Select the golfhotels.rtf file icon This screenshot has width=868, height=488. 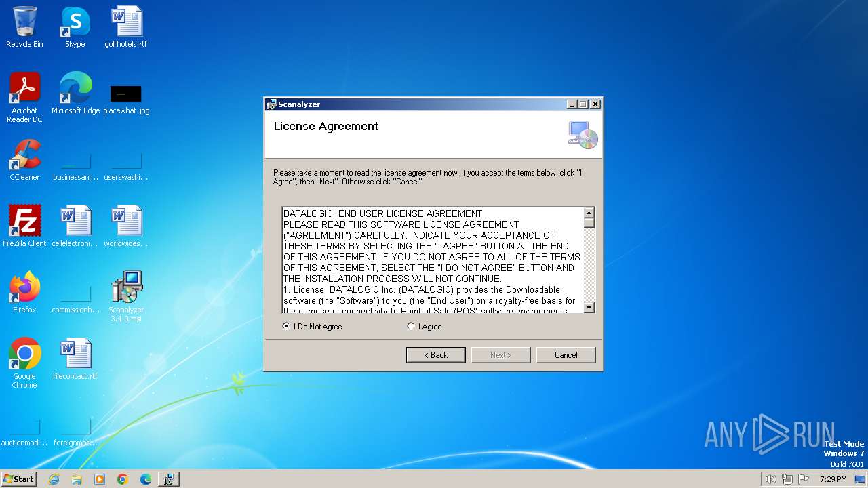coord(126,27)
